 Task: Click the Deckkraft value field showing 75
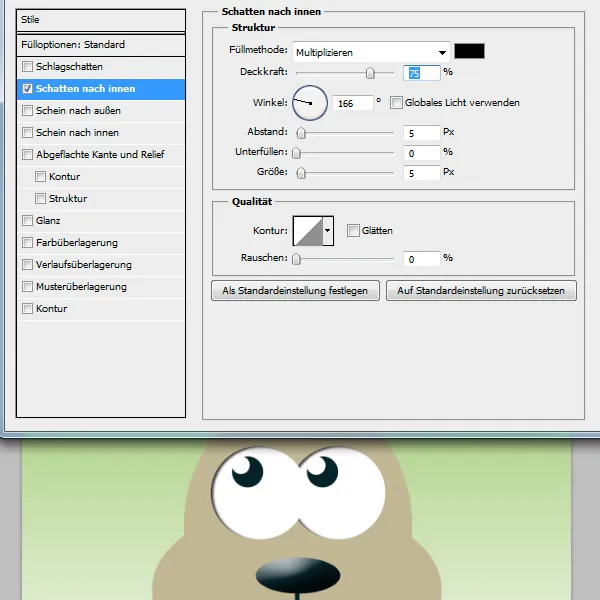pos(422,73)
